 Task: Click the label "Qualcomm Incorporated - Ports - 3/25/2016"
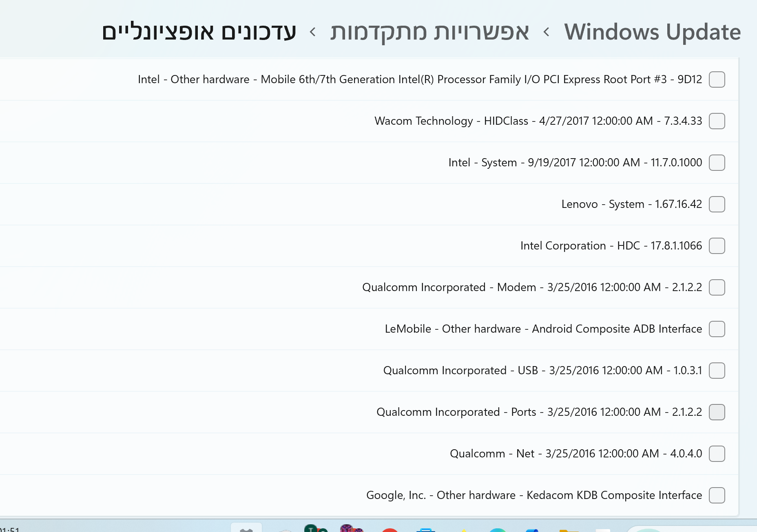(487, 412)
